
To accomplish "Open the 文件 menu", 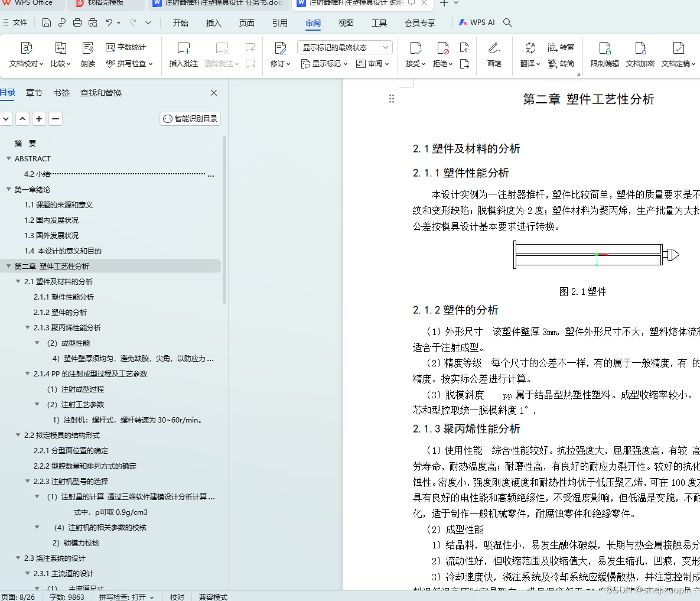I will click(15, 22).
